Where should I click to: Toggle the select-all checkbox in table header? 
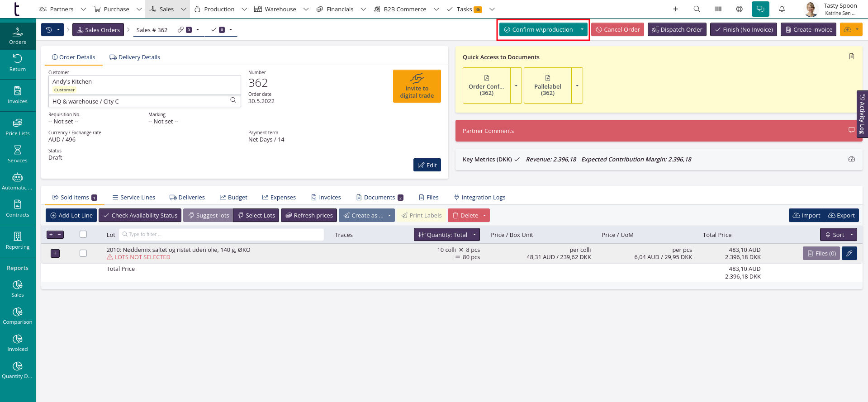[83, 234]
